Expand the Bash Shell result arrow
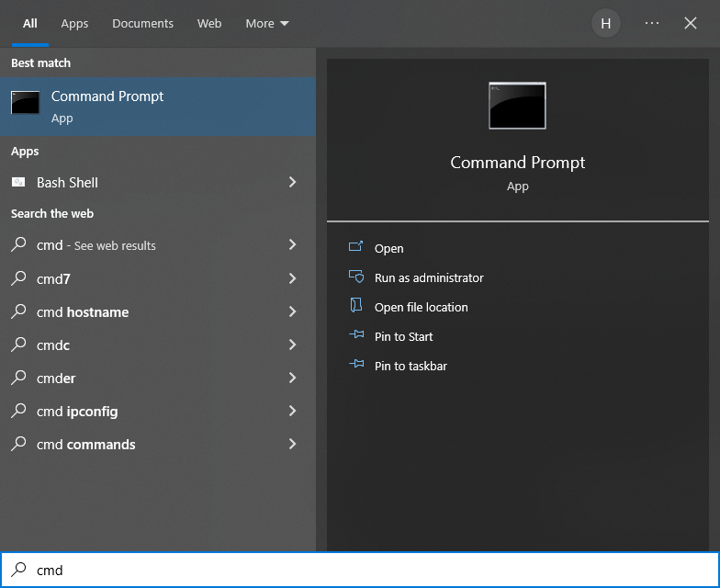Screen dimensions: 720x588 point(292,183)
